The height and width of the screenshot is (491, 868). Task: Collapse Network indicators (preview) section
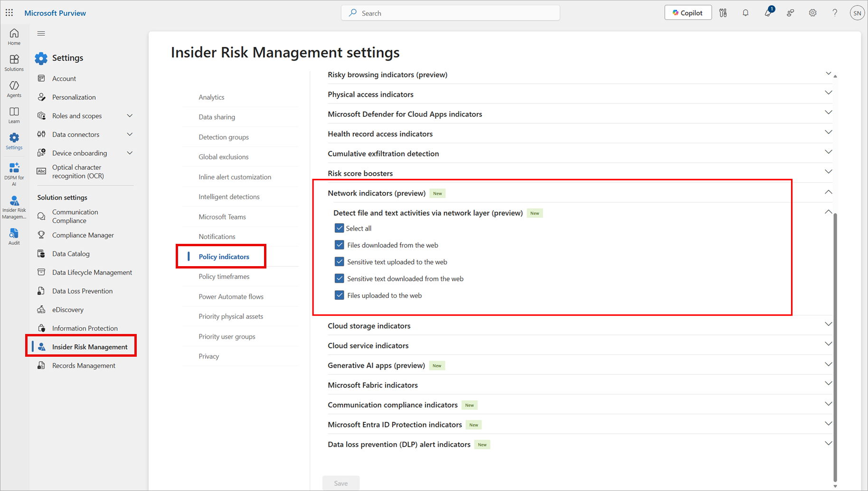[x=828, y=192]
